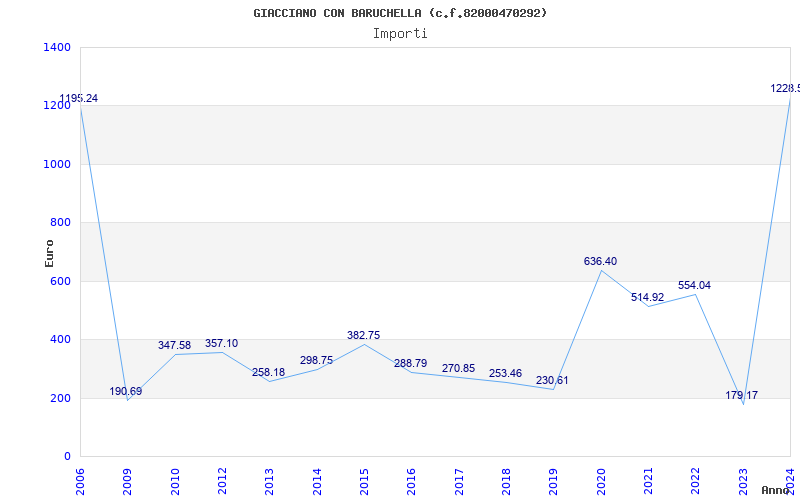Click the Euro y-axis title
Image resolution: width=800 pixels, height=500 pixels.
click(x=49, y=253)
